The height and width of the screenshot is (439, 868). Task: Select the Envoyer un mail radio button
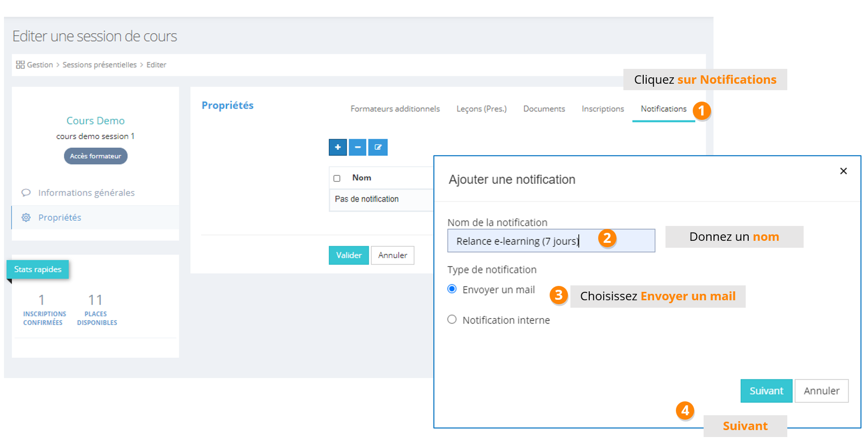click(452, 289)
